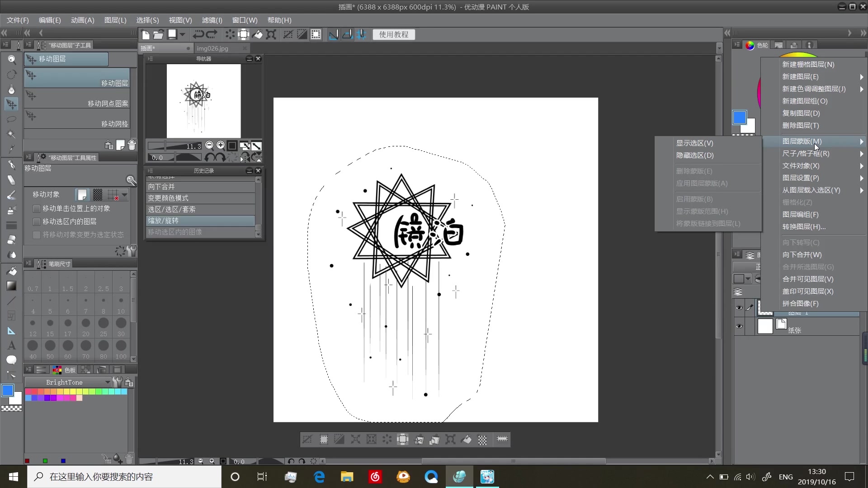Expand 从图层载入选区(Y) submenu

[x=811, y=190]
